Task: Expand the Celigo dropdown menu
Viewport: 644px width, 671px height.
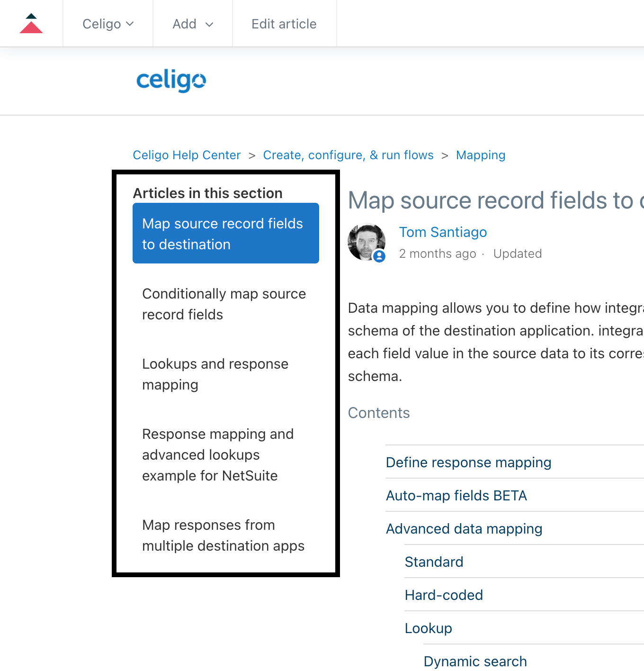Action: (108, 24)
